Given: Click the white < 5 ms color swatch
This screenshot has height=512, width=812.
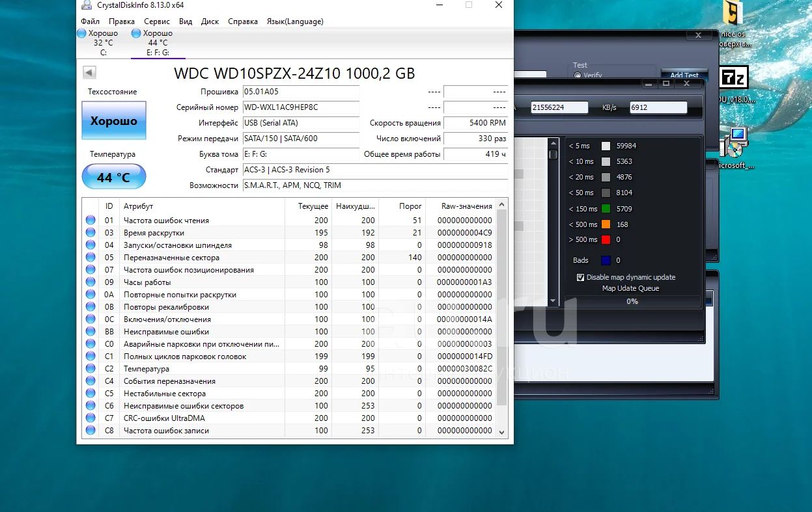Looking at the screenshot, I should point(606,146).
